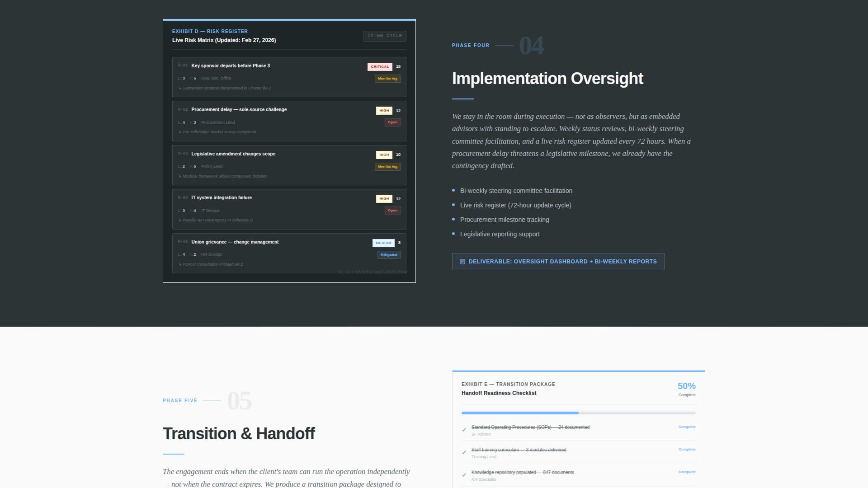868x488 pixels.
Task: Click Complete status for Standard Operating Procedures
Action: pyautogui.click(x=687, y=427)
